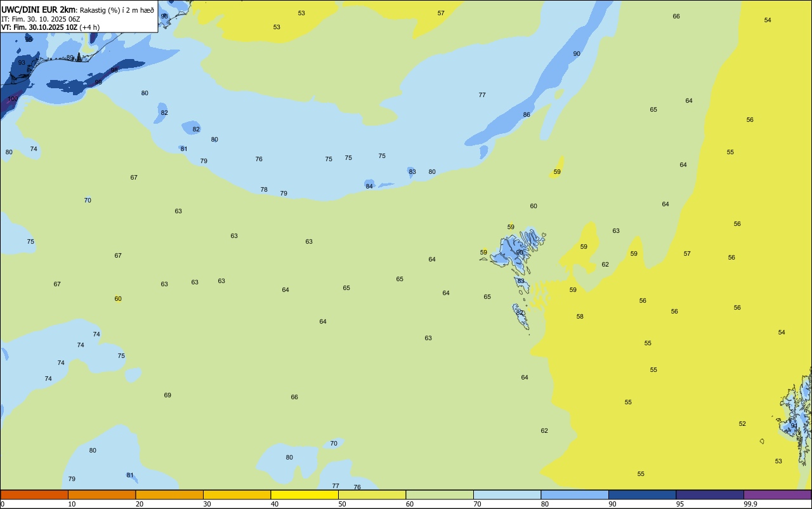Click the '78' humidity value on map
Image resolution: width=812 pixels, height=509 pixels.
coord(264,189)
